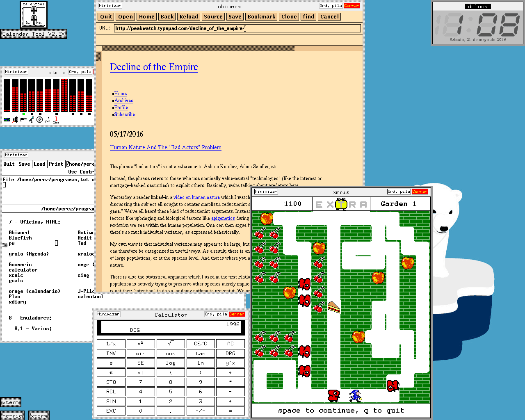Click the CE/C button in Calculator

(201, 343)
